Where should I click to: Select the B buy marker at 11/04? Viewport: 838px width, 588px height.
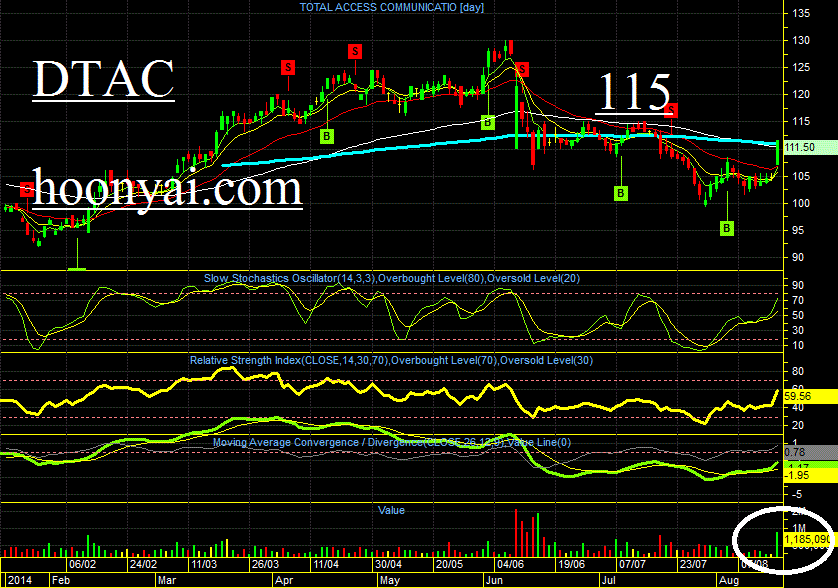(x=327, y=136)
